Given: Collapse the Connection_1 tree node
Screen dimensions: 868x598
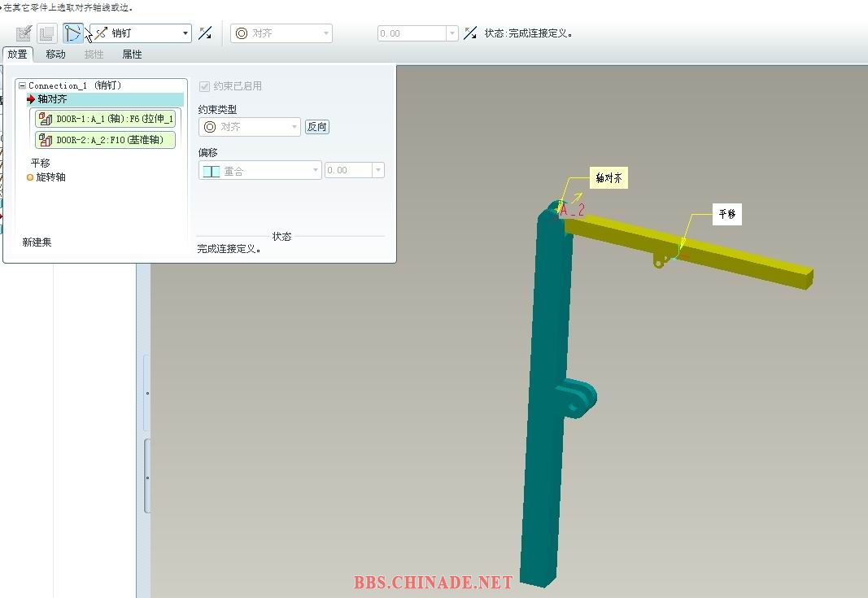Looking at the screenshot, I should click(x=22, y=85).
